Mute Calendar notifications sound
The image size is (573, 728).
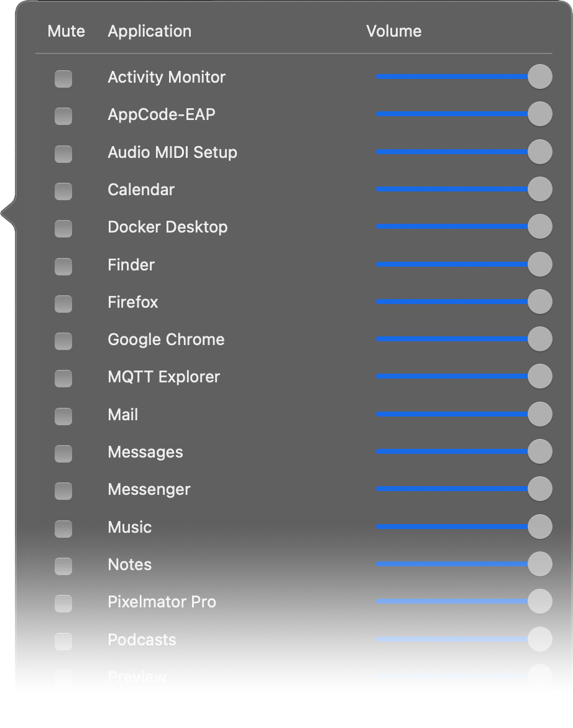(x=63, y=191)
